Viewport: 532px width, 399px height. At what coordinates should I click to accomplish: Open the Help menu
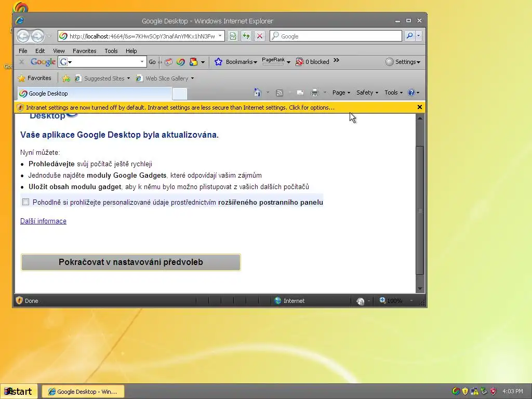pyautogui.click(x=131, y=51)
